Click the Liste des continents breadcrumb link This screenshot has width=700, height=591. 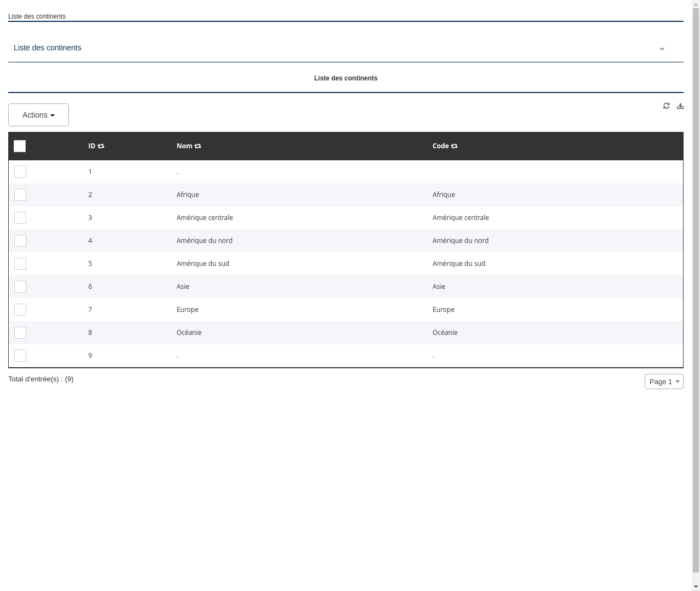[x=37, y=16]
